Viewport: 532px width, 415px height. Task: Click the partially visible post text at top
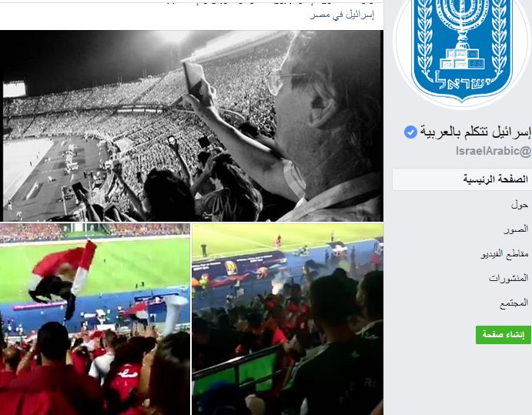pos(272,3)
